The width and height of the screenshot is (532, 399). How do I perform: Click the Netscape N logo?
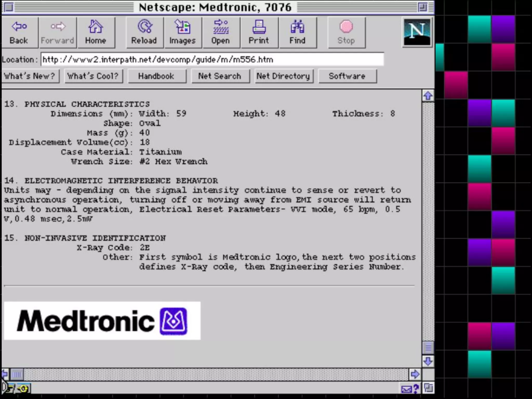click(417, 32)
